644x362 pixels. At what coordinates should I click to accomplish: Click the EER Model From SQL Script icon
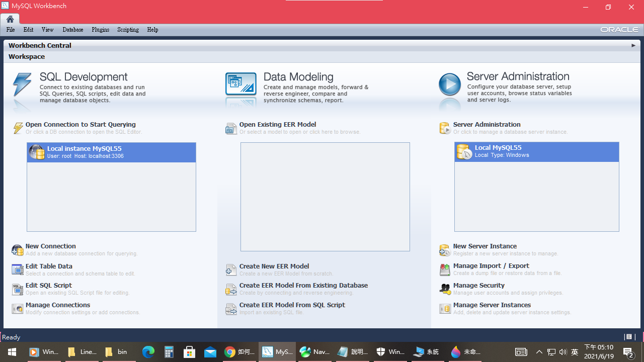(231, 309)
